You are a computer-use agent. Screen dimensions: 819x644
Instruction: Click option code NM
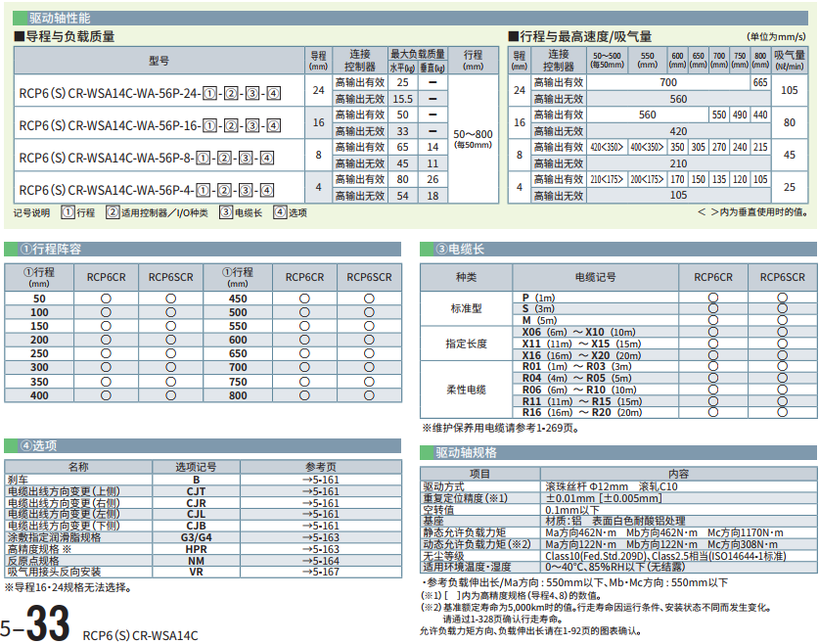tap(196, 561)
